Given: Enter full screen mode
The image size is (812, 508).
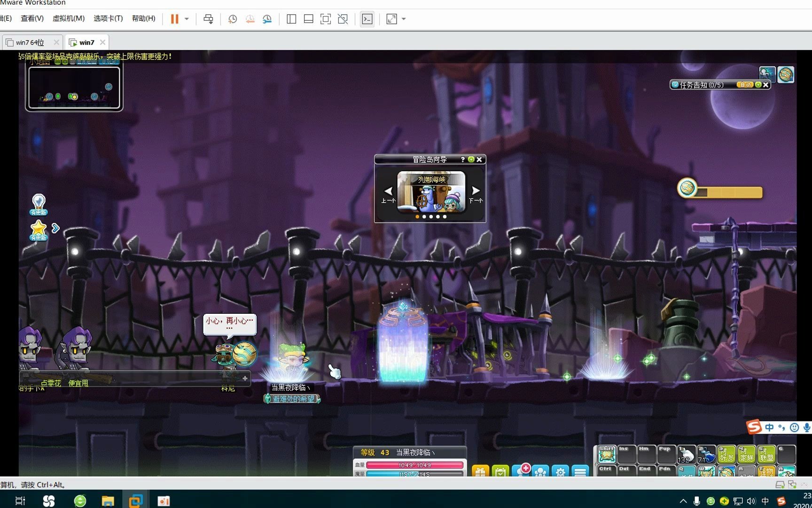Looking at the screenshot, I should click(325, 19).
